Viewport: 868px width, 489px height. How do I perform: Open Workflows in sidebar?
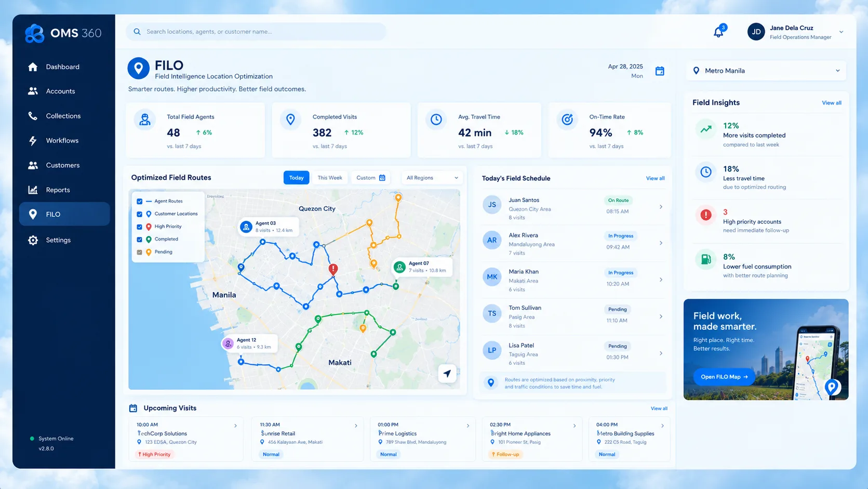pyautogui.click(x=64, y=141)
